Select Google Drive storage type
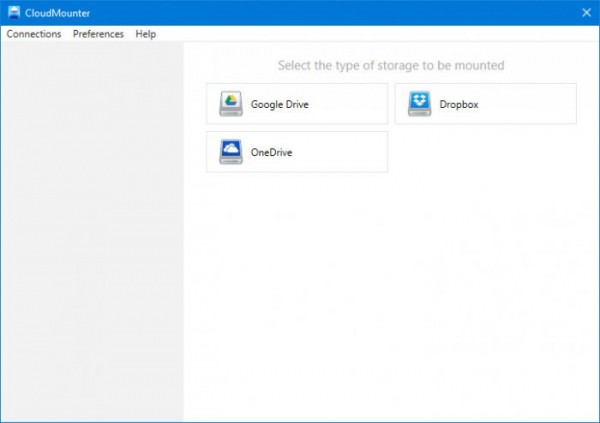Viewport: 600px width, 423px height. click(297, 104)
